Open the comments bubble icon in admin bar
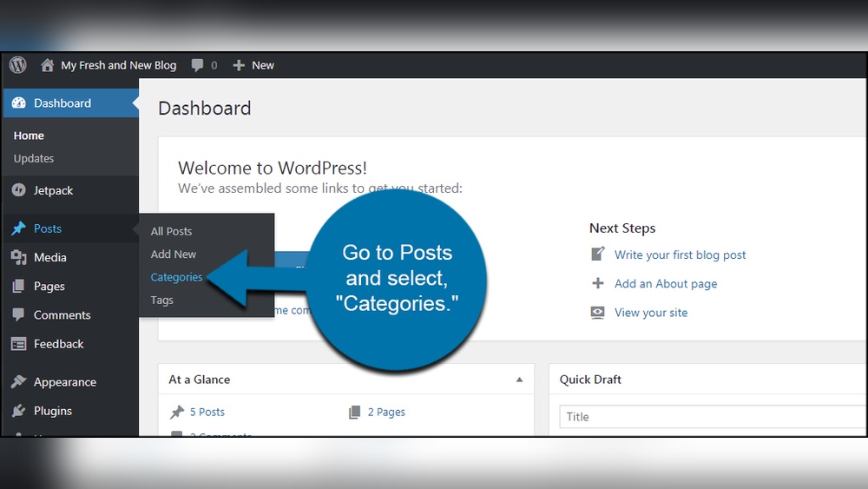 (197, 65)
